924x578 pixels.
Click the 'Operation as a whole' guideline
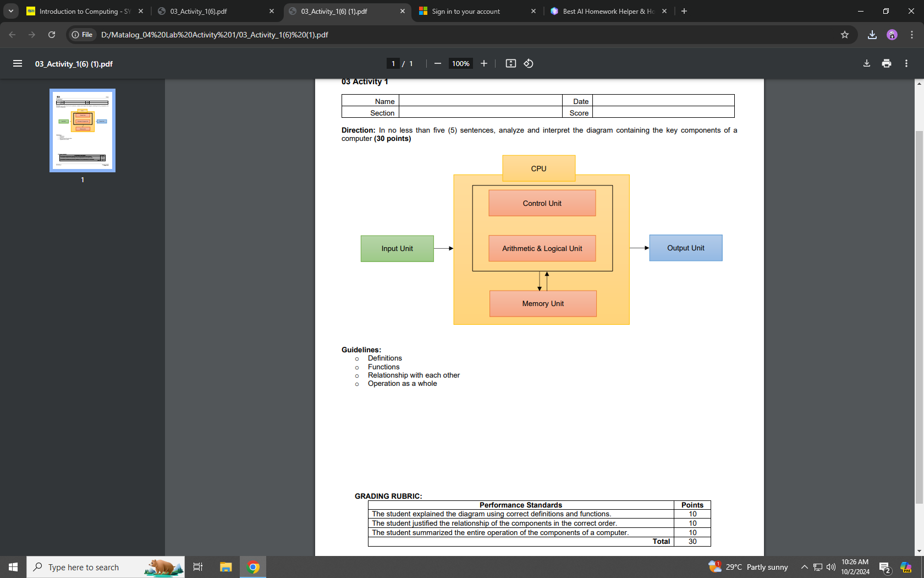(403, 383)
